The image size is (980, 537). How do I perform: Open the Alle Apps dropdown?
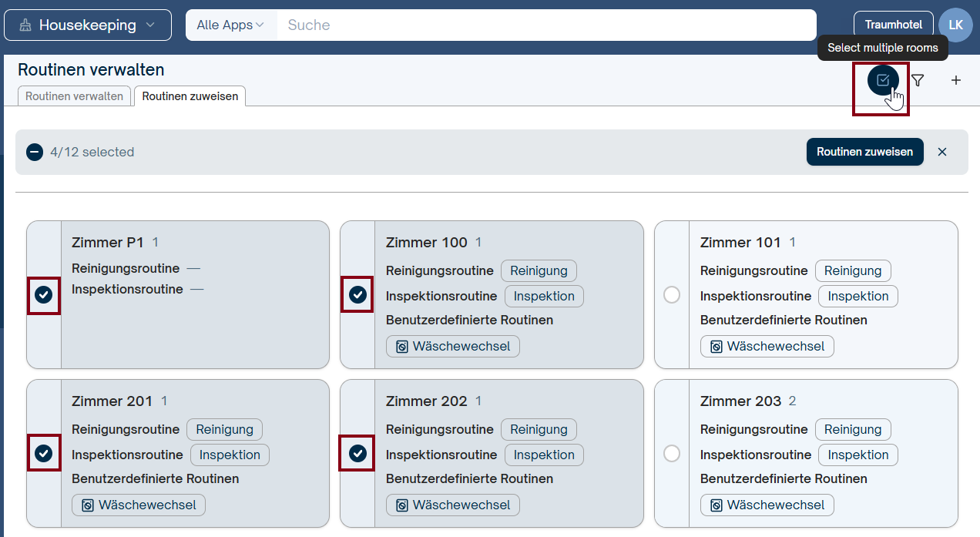(230, 25)
